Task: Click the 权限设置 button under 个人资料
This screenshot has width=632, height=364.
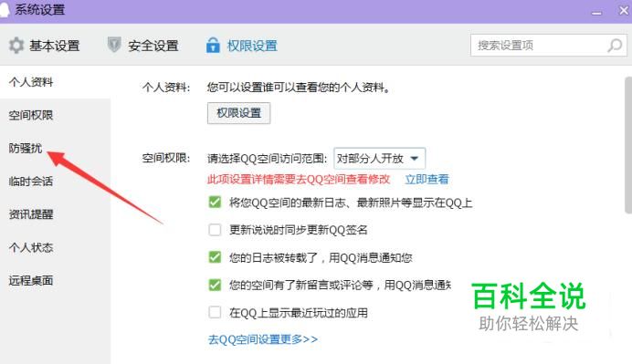Action: (x=238, y=113)
